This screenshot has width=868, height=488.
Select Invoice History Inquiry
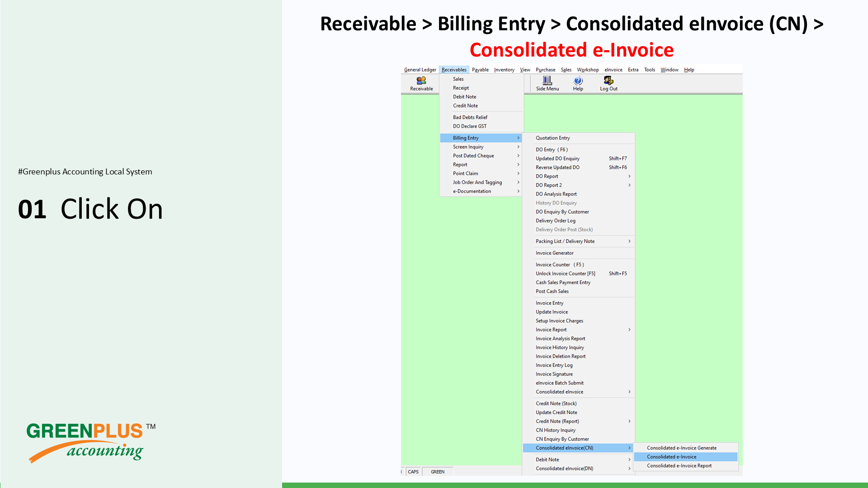pyautogui.click(x=579, y=347)
